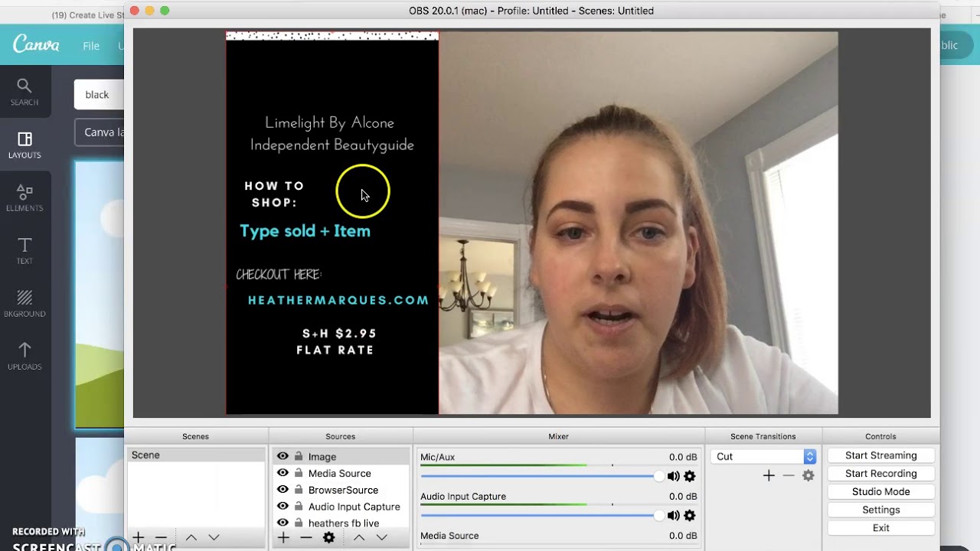
Task: Toggle visibility of heathers fb live source
Action: (x=283, y=523)
